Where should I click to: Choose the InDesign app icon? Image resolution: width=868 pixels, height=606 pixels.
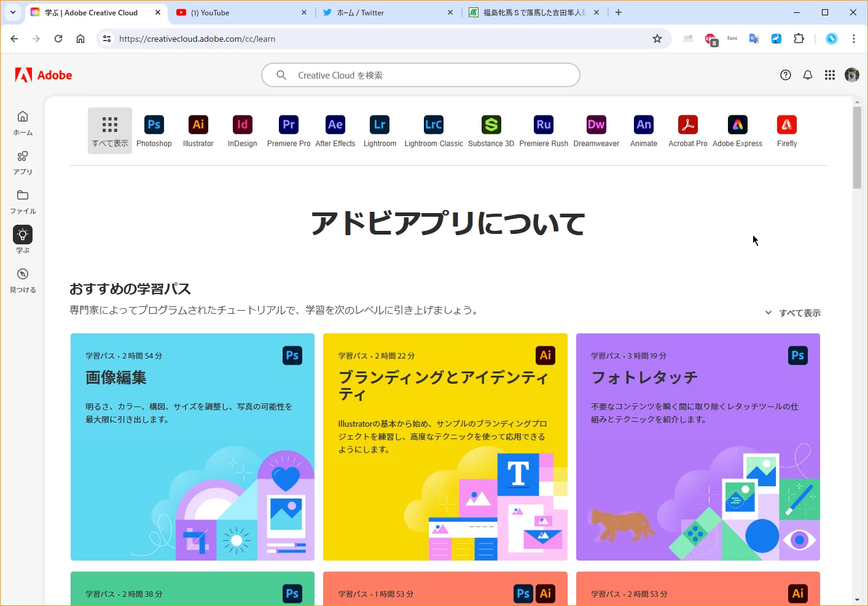point(243,131)
